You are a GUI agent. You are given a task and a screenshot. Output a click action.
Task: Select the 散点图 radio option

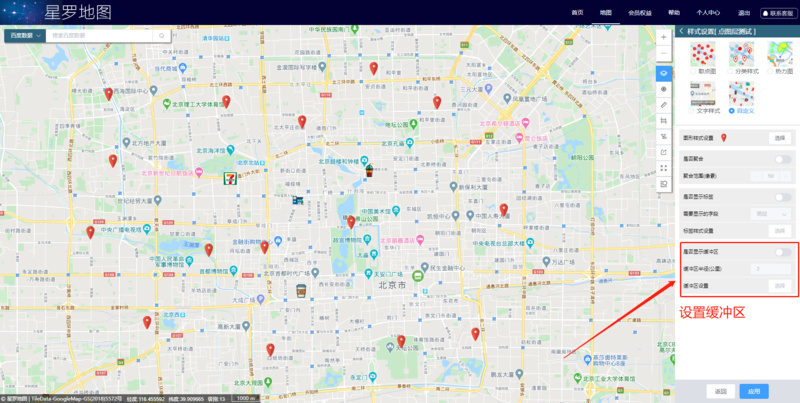(693, 71)
